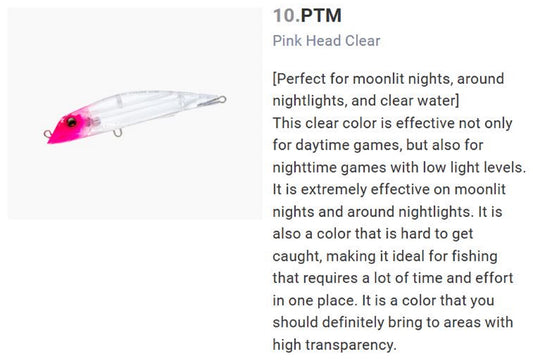Click the front nose eyelet ring of lure
Viewport: 533px width, 361px height.
[47, 134]
